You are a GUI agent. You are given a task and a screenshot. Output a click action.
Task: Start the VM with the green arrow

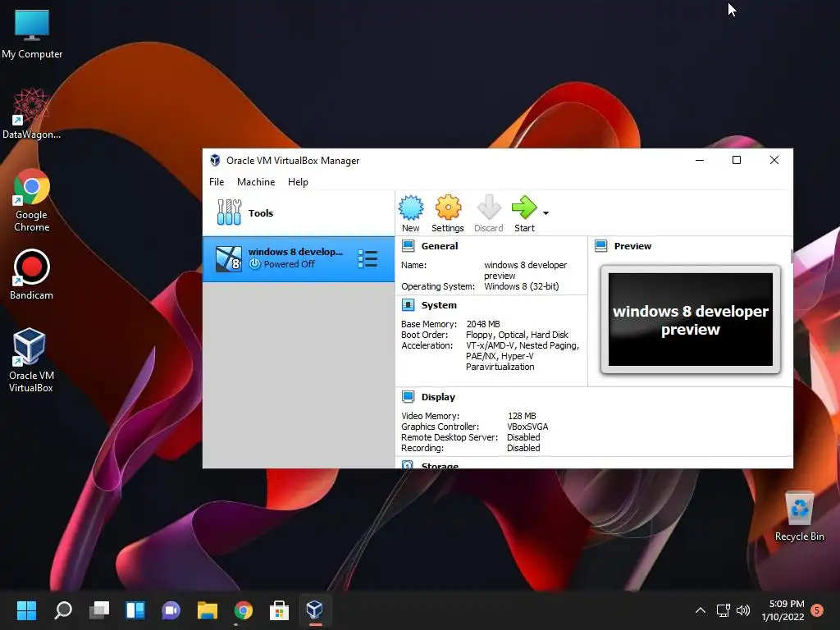point(524,213)
